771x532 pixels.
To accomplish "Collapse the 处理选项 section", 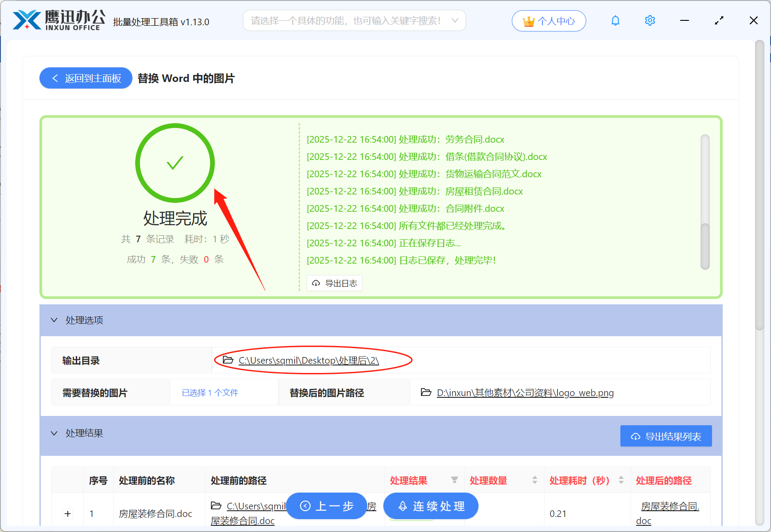I will point(54,320).
